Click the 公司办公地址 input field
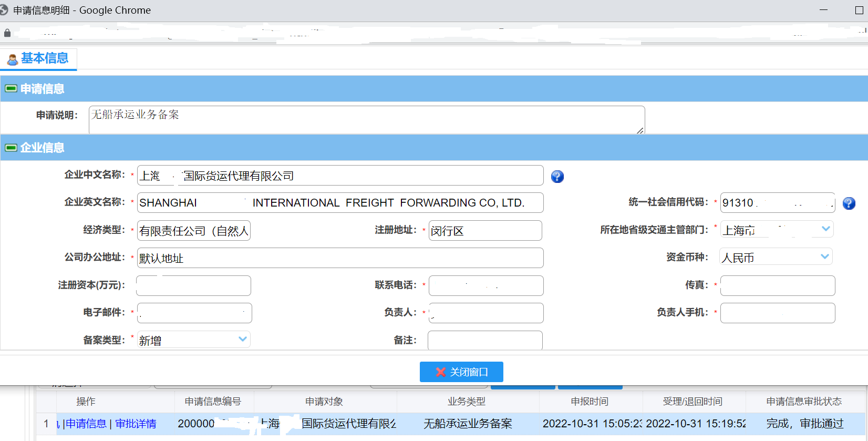The width and height of the screenshot is (868, 441). 340,258
